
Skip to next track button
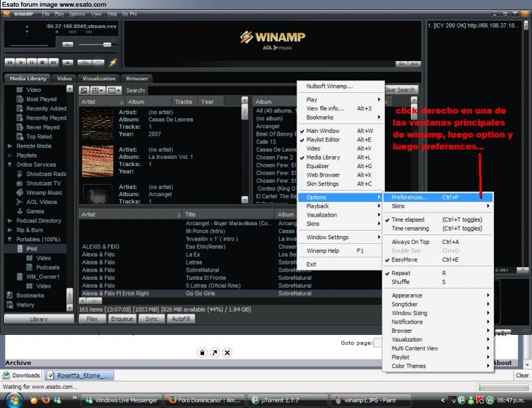[x=53, y=62]
